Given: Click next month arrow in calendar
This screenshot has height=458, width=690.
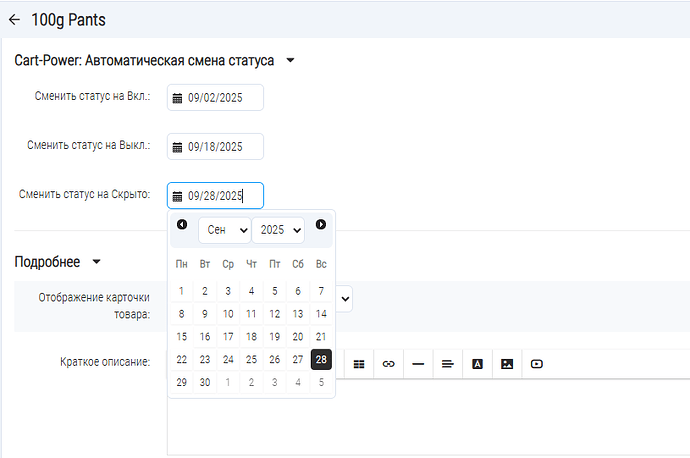Looking at the screenshot, I should pyautogui.click(x=321, y=225).
